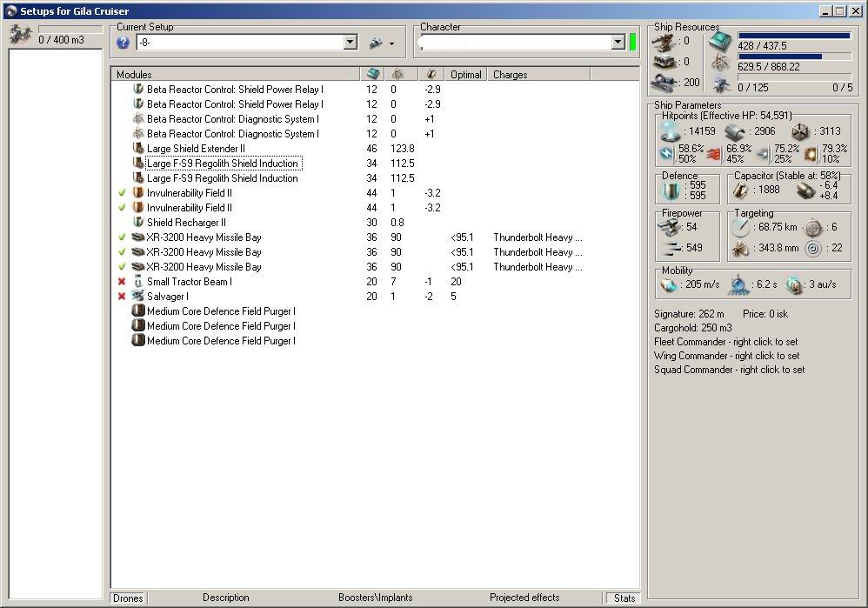
Task: Click the thermal resistance icon showing 66.9%
Action: (x=715, y=153)
